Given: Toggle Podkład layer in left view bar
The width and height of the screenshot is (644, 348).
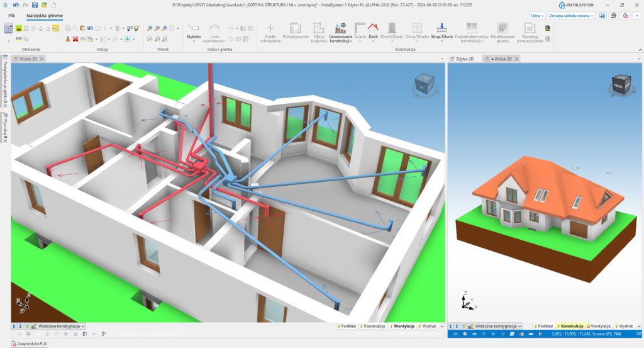Looking at the screenshot, I should click(347, 327).
